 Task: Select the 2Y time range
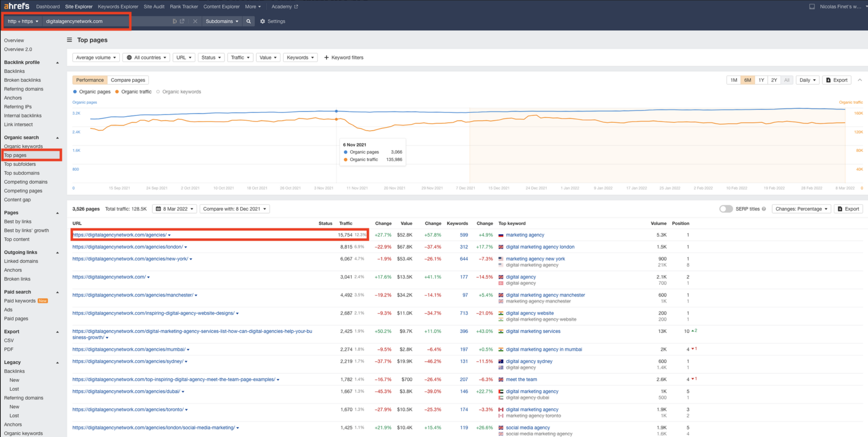[x=774, y=80]
